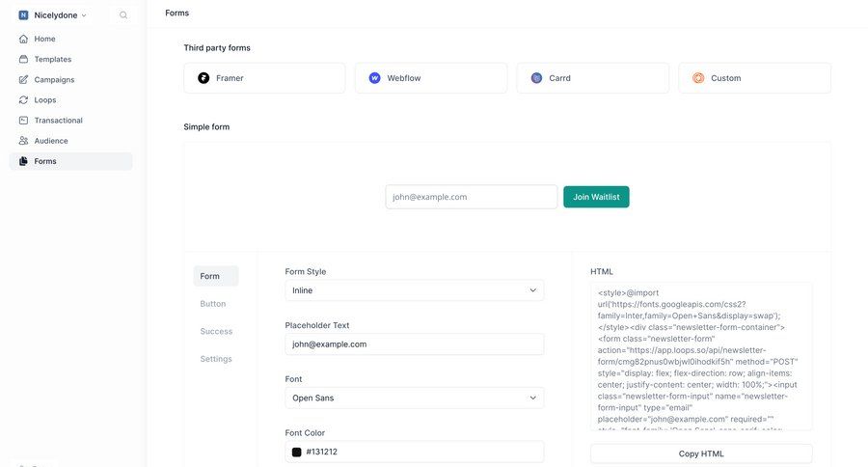
Task: Switch to the Button tab
Action: click(213, 304)
